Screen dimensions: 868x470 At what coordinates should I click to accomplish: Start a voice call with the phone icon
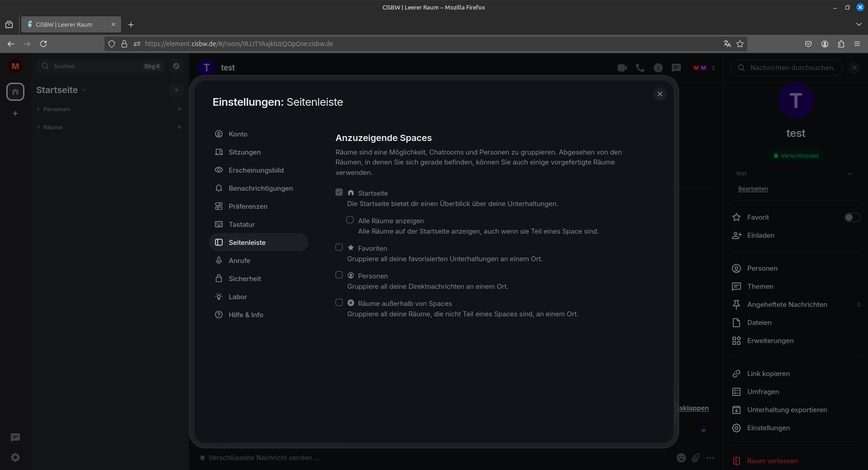coord(640,68)
